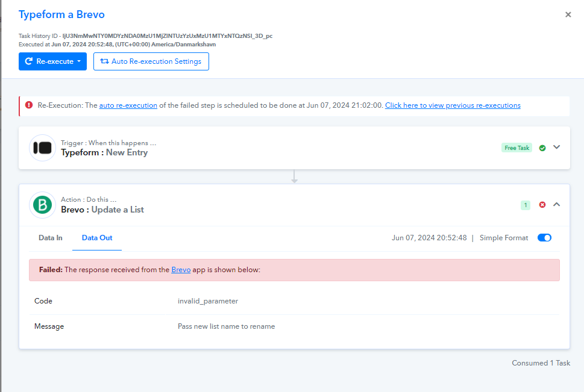Click the Brevo app logo icon
Image resolution: width=584 pixels, height=392 pixels.
(42, 205)
